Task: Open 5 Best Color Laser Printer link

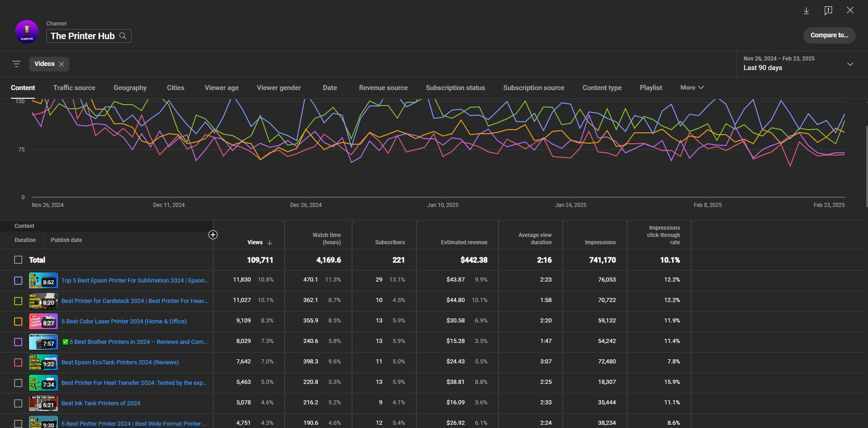Action: point(124,322)
